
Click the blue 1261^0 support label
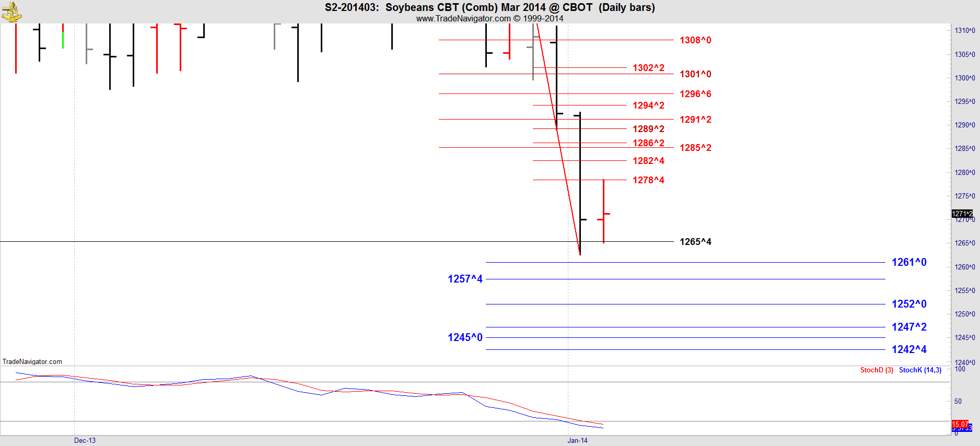[x=908, y=262]
